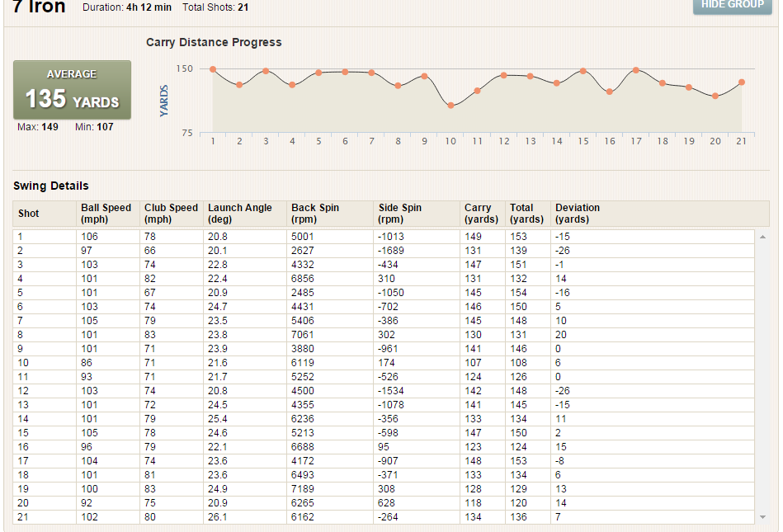
Task: Click the scroll down arrow in table
Action: click(762, 517)
